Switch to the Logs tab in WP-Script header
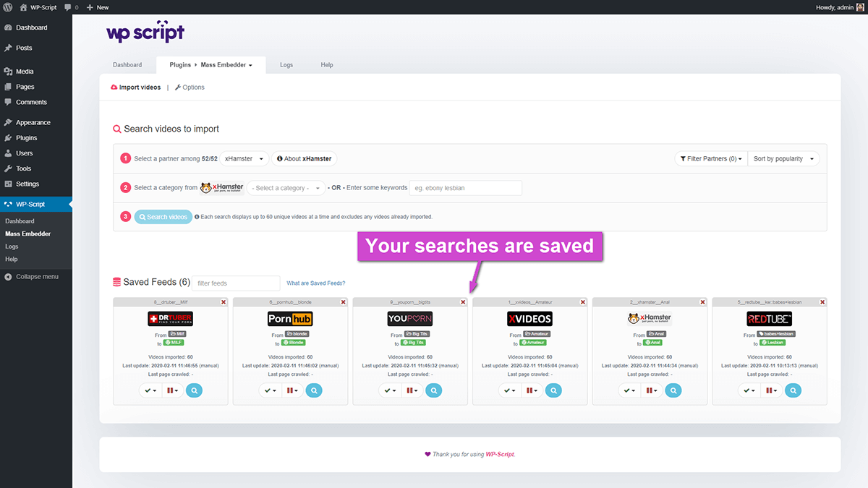The image size is (868, 488). click(x=286, y=65)
